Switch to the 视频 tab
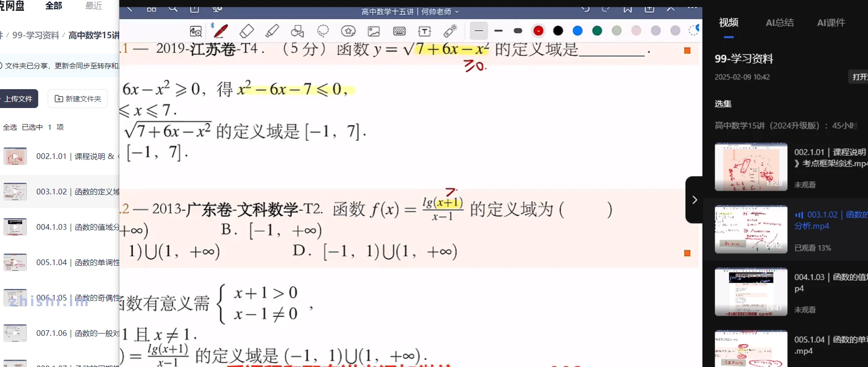The width and height of the screenshot is (868, 367). 728,23
